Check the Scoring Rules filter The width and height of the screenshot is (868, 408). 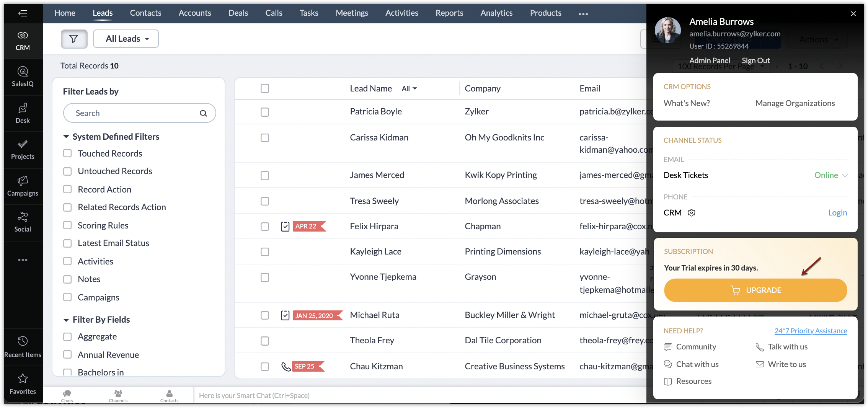coord(67,225)
